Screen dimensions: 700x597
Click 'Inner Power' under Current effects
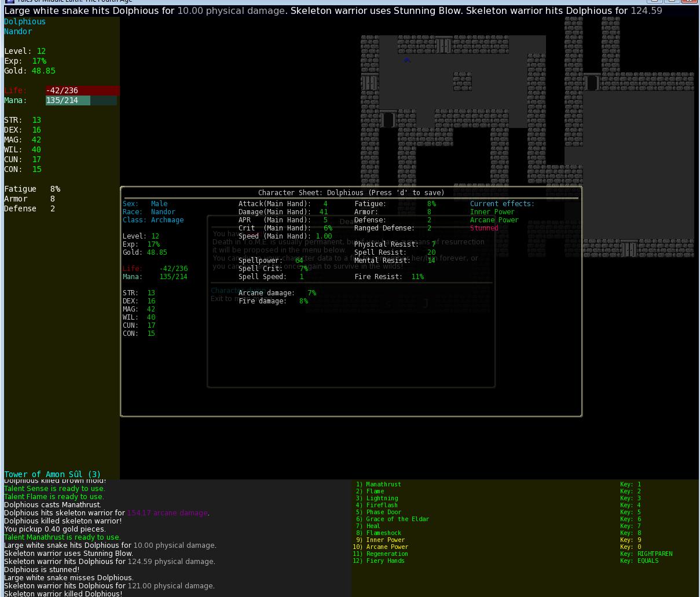[x=492, y=212]
